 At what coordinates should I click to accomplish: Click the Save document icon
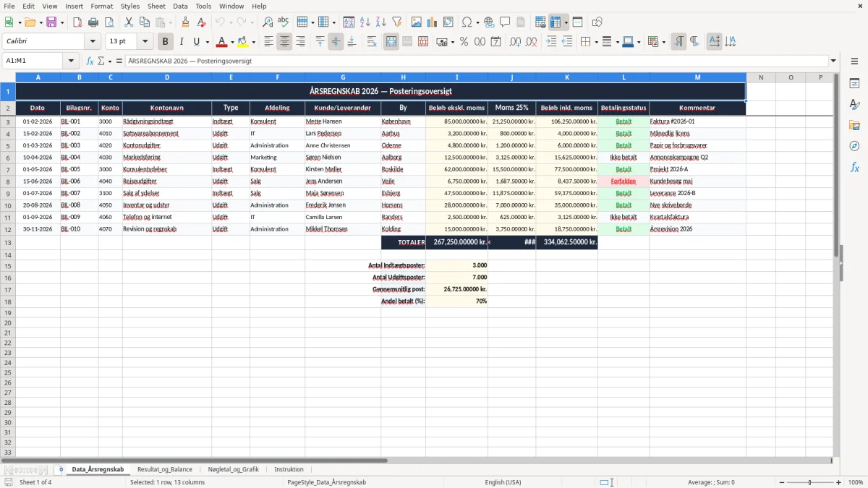51,22
